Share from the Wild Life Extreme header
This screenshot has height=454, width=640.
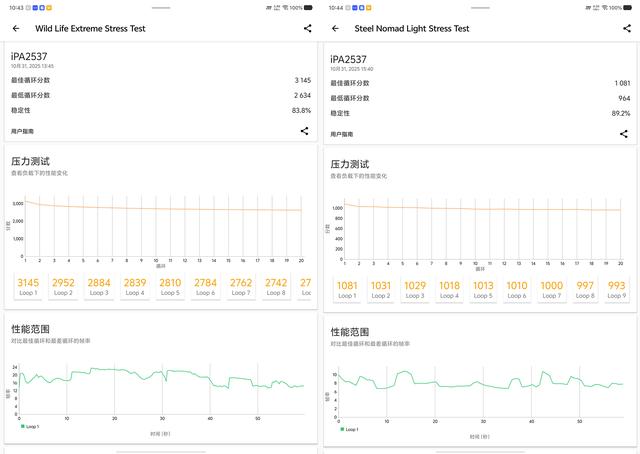307,28
